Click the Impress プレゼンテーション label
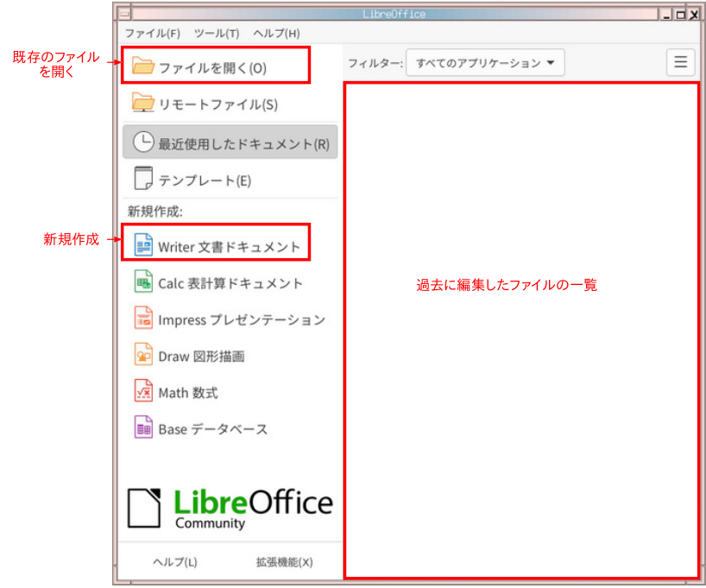Screen dimensions: 706x588 (x=242, y=320)
